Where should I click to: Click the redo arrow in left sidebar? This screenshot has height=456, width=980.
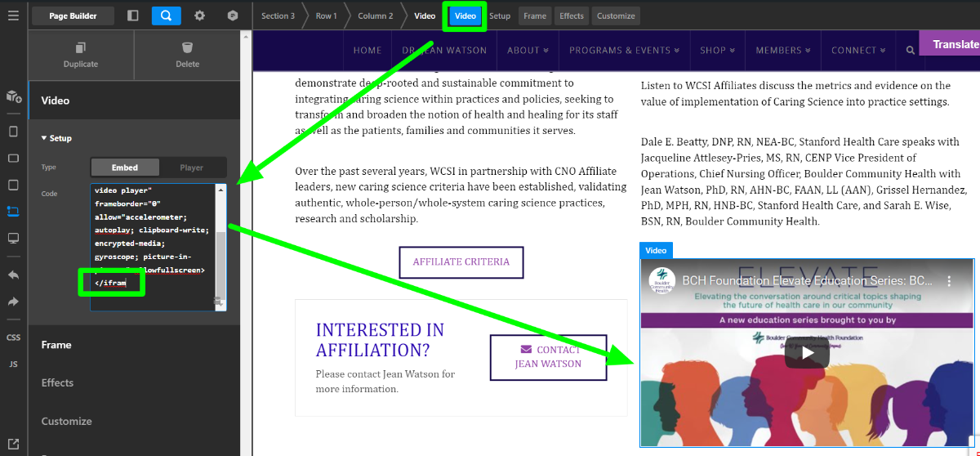coord(13,302)
